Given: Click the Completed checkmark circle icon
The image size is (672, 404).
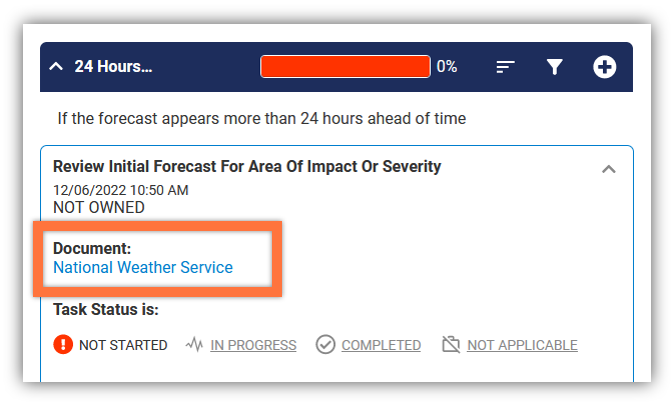Looking at the screenshot, I should 325,344.
